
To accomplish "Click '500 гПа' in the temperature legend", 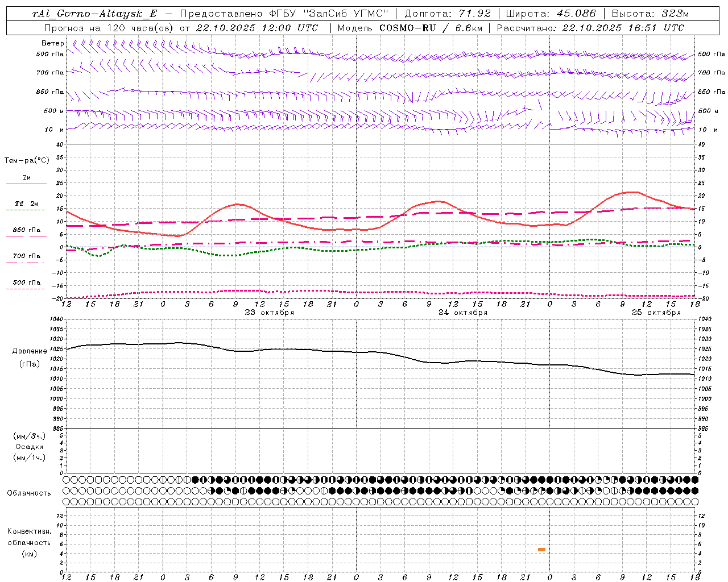I will click(27, 282).
